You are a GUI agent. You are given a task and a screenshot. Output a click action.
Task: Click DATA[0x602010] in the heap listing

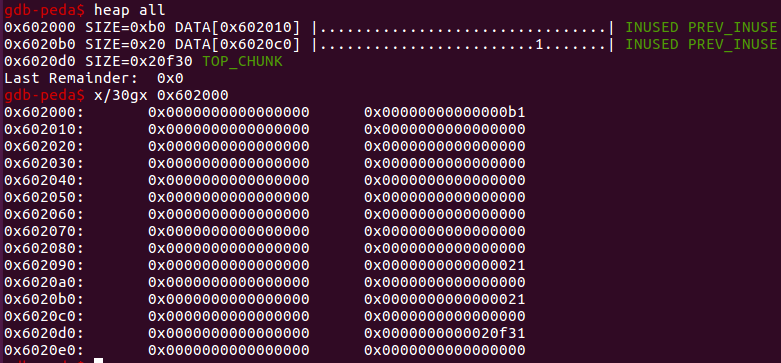point(238,27)
